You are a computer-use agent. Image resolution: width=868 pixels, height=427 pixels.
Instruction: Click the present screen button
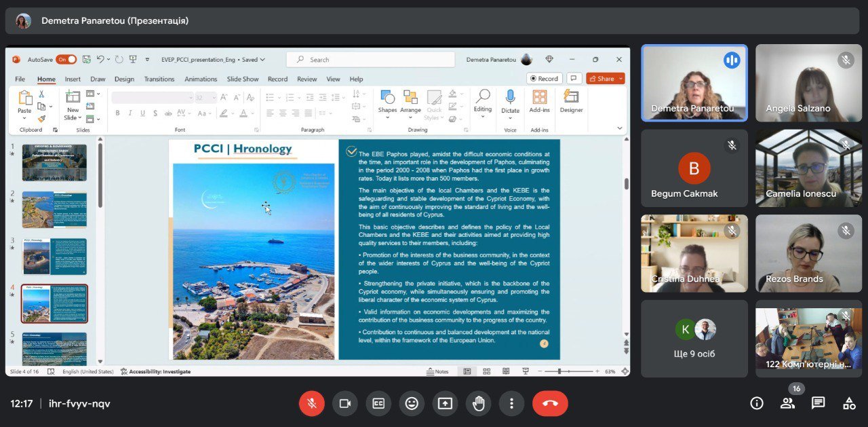click(x=445, y=403)
